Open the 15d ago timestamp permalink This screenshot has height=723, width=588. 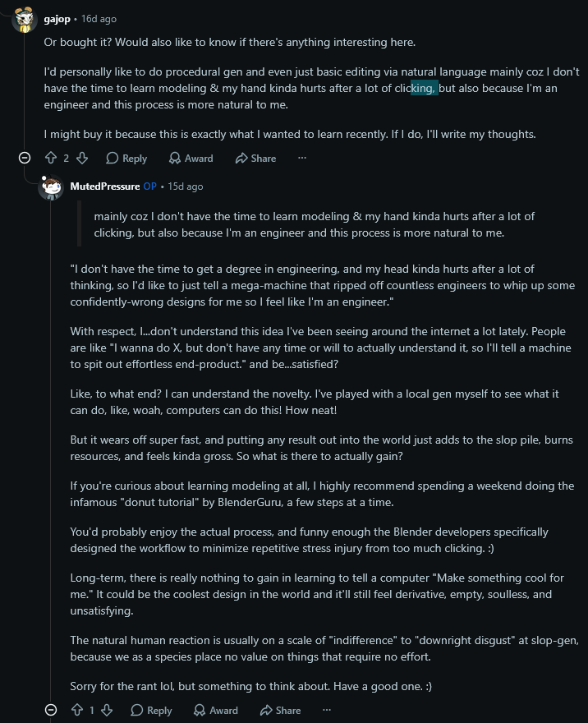(186, 187)
